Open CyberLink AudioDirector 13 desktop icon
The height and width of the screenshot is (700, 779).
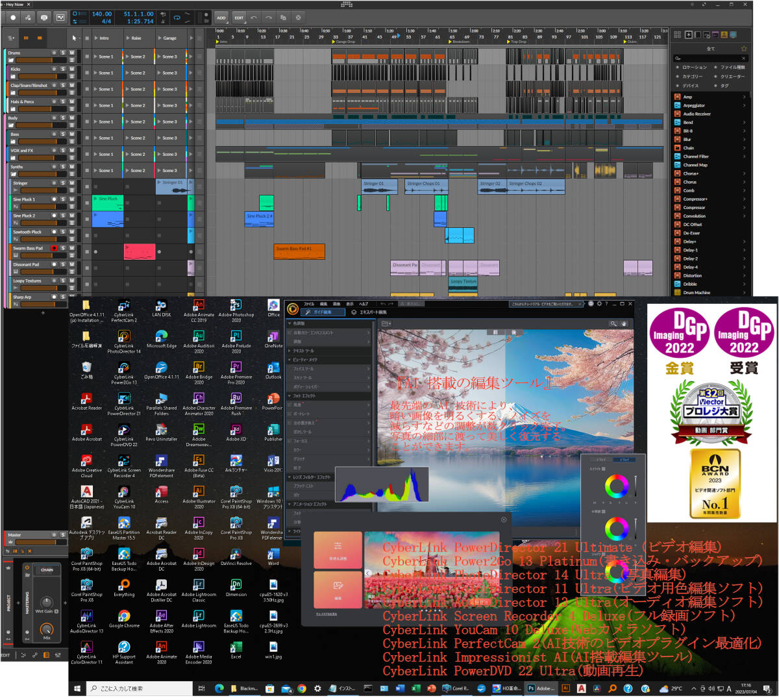(x=86, y=622)
